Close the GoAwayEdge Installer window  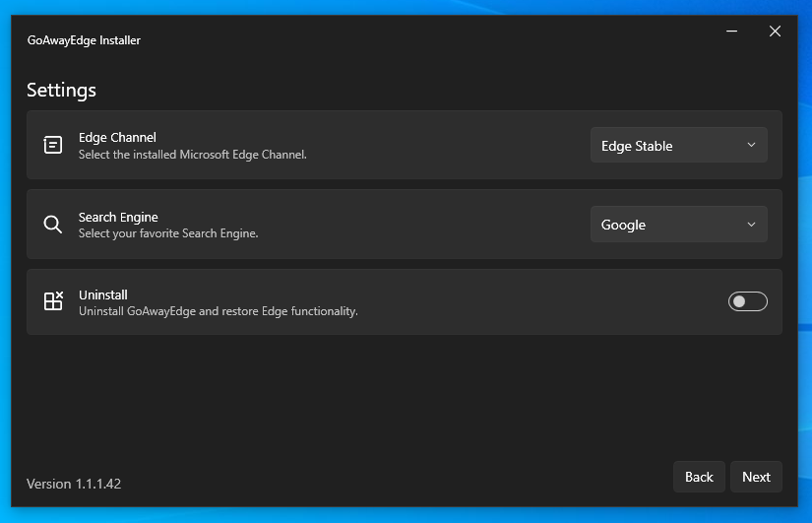tap(775, 32)
